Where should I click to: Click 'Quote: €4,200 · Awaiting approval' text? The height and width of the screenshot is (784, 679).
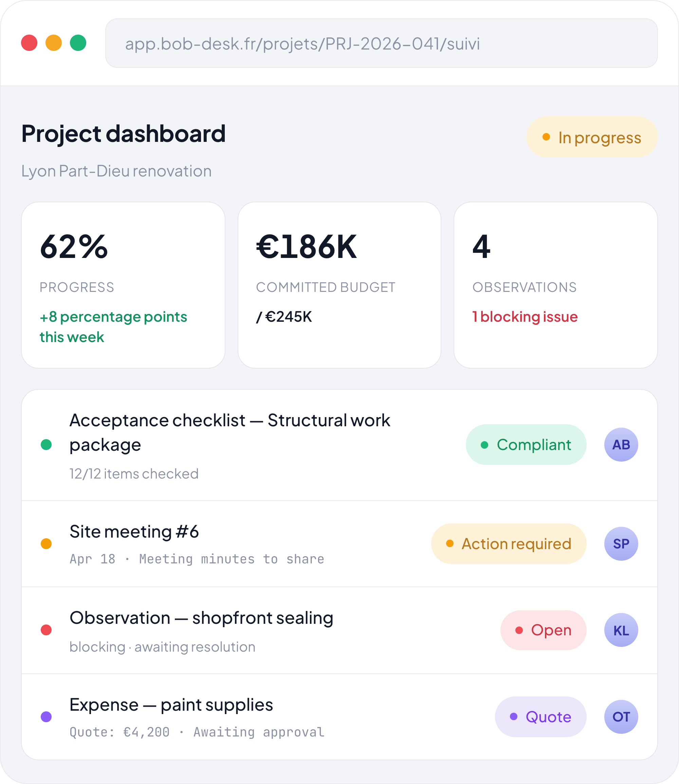[197, 732]
